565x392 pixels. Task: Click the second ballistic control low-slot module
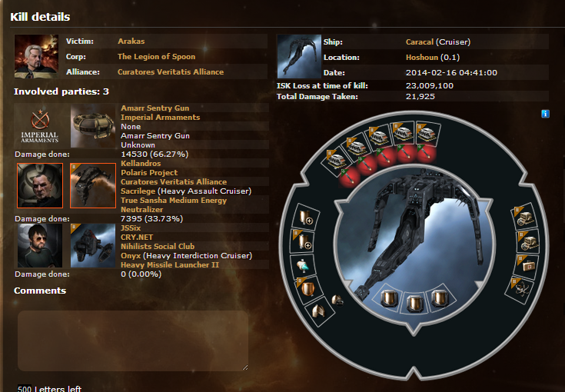click(x=528, y=241)
